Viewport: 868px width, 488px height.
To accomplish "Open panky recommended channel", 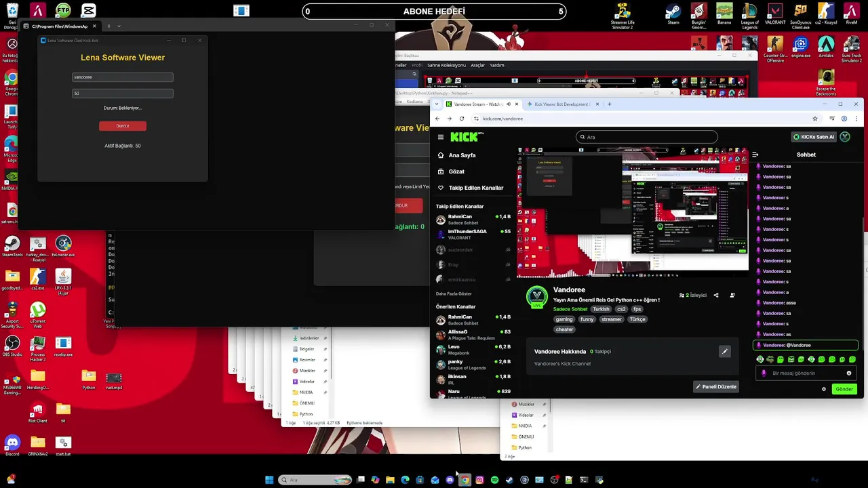I will pos(473,365).
